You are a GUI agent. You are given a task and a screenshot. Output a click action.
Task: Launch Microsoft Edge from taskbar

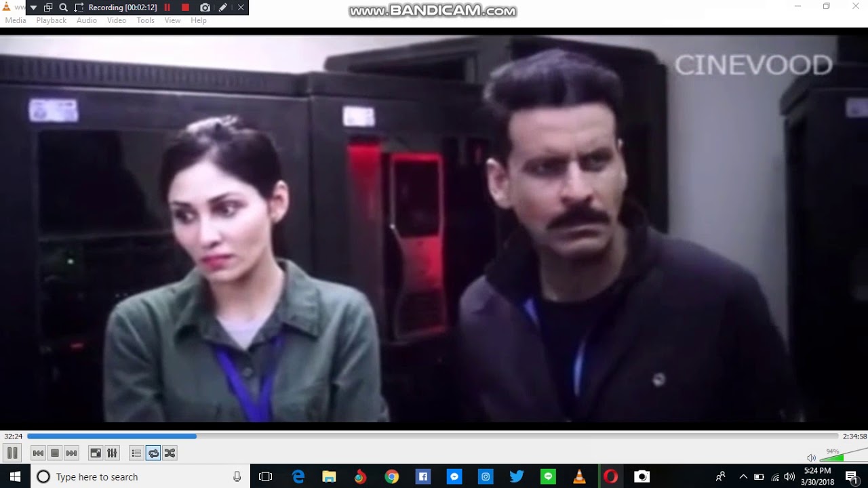[298, 476]
